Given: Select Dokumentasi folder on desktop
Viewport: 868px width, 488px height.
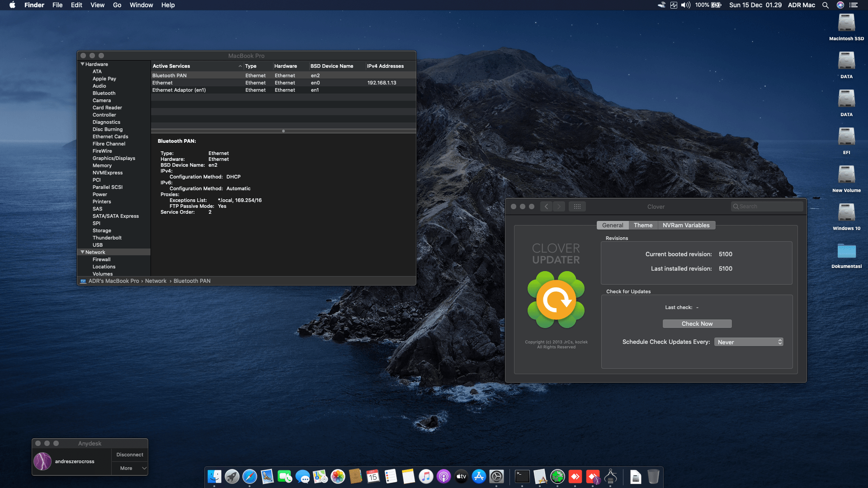Looking at the screenshot, I should 846,255.
